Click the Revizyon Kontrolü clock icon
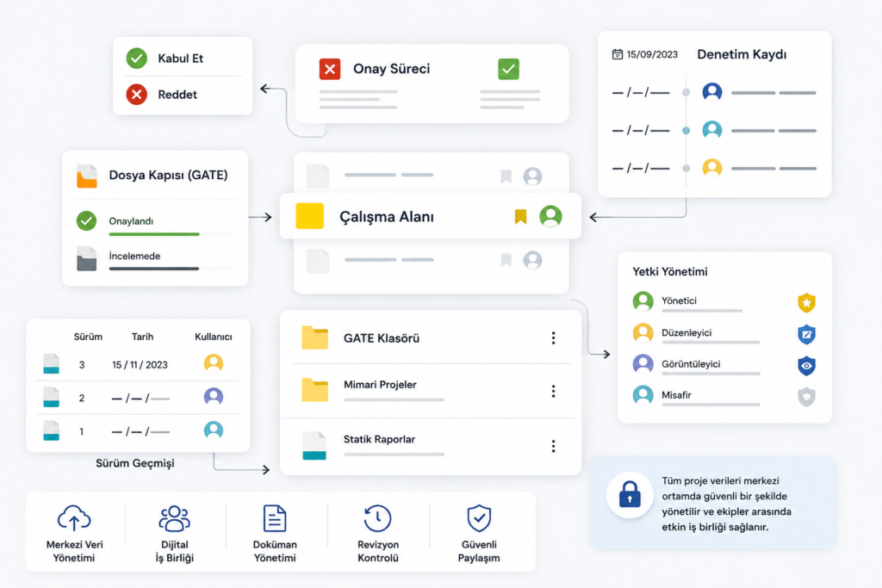The image size is (882, 588). tap(377, 518)
